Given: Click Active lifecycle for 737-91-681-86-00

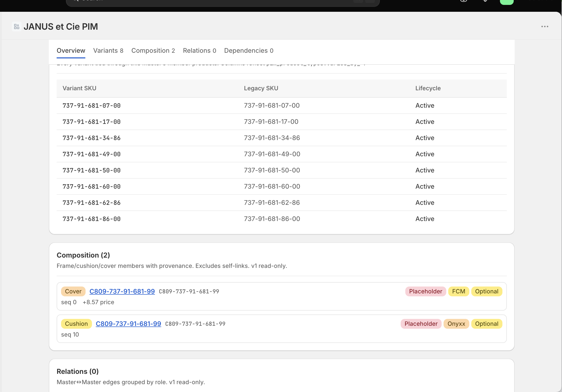Looking at the screenshot, I should (425, 219).
